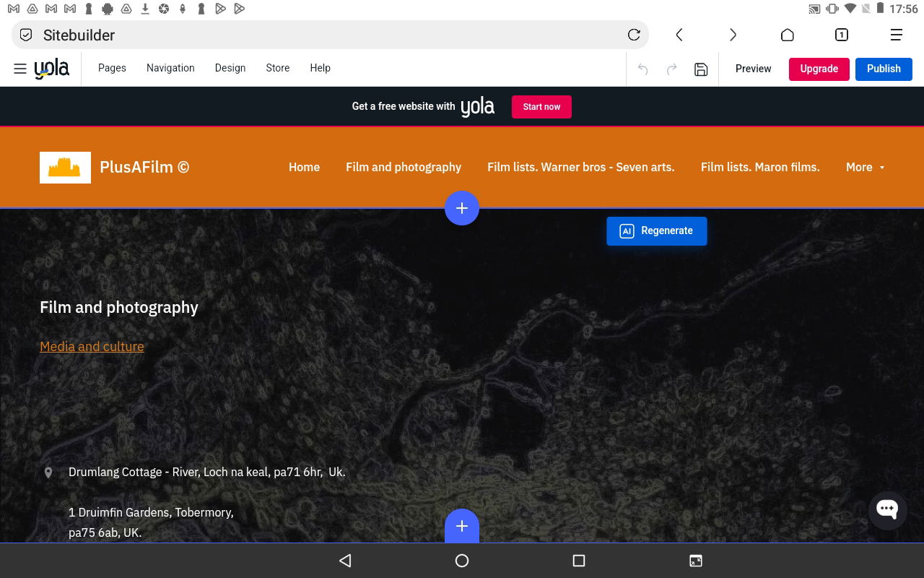Screen dimensions: 924x578
Task: Tap Android back navigation button
Action: 345,561
